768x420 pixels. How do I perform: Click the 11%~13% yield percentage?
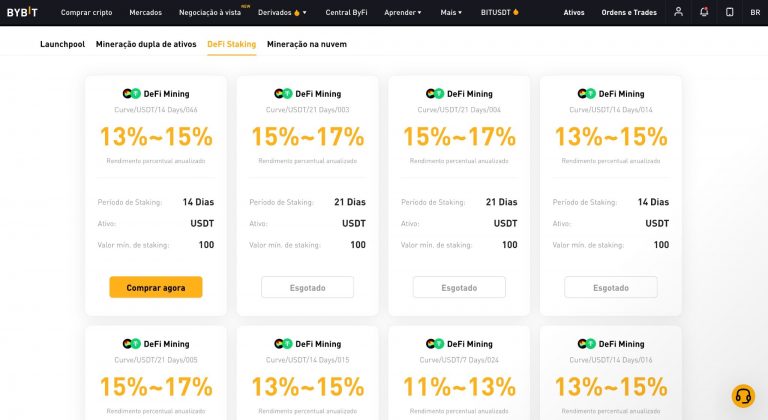459,387
